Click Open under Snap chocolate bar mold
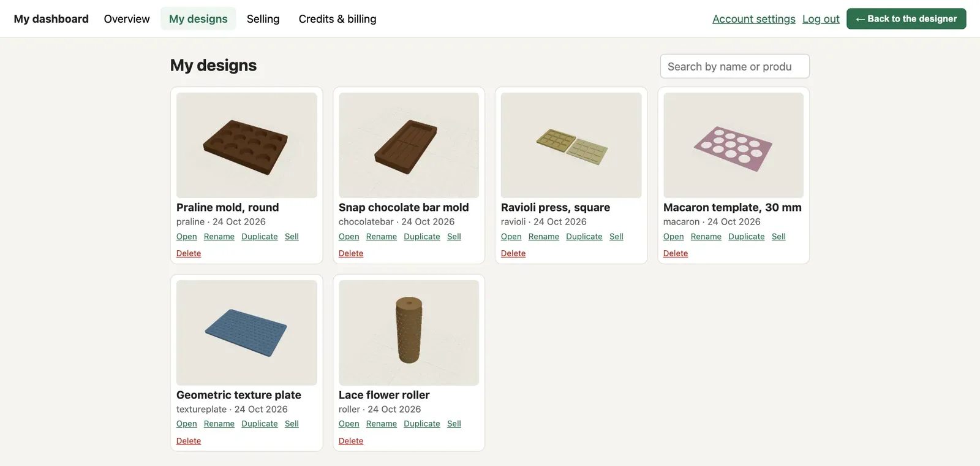The height and width of the screenshot is (466, 980). (349, 237)
